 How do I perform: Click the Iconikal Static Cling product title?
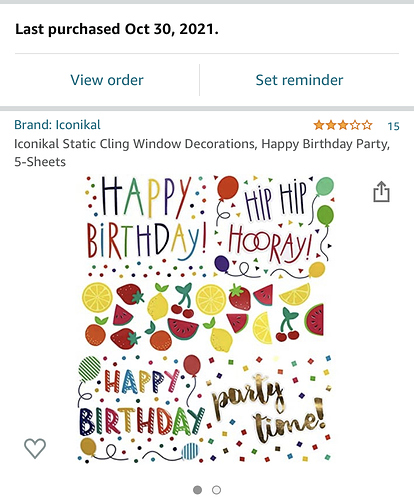click(202, 153)
